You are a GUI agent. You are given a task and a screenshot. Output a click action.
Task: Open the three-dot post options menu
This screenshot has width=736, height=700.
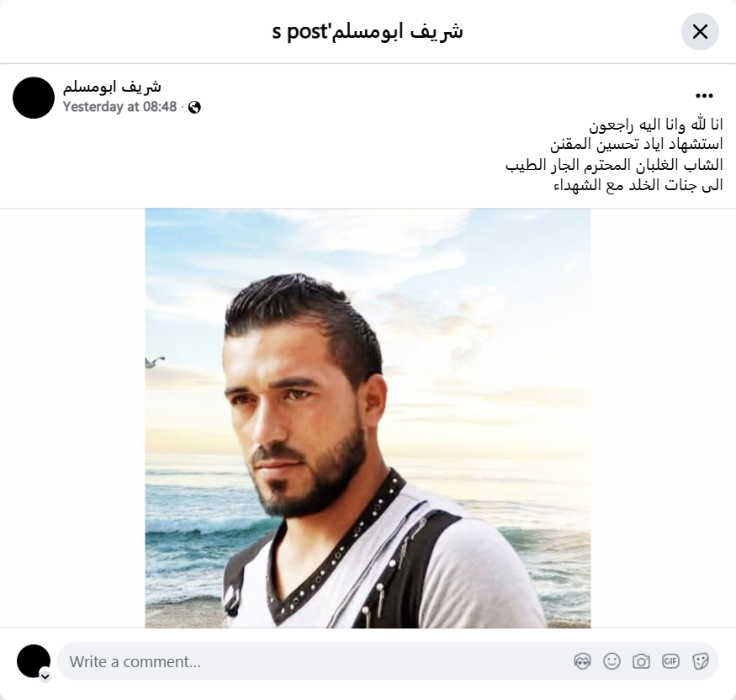coord(704,96)
